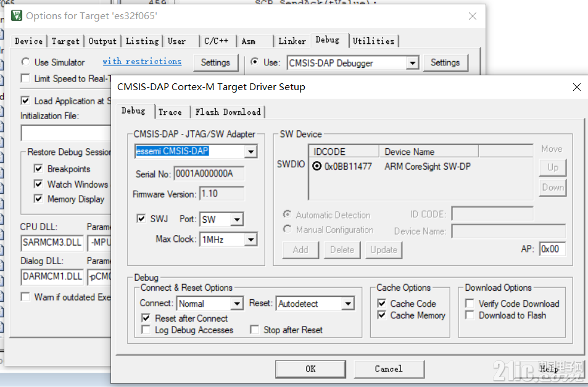The image size is (588, 387).
Task: Uncheck the Breakpoints restore option
Action: click(38, 169)
